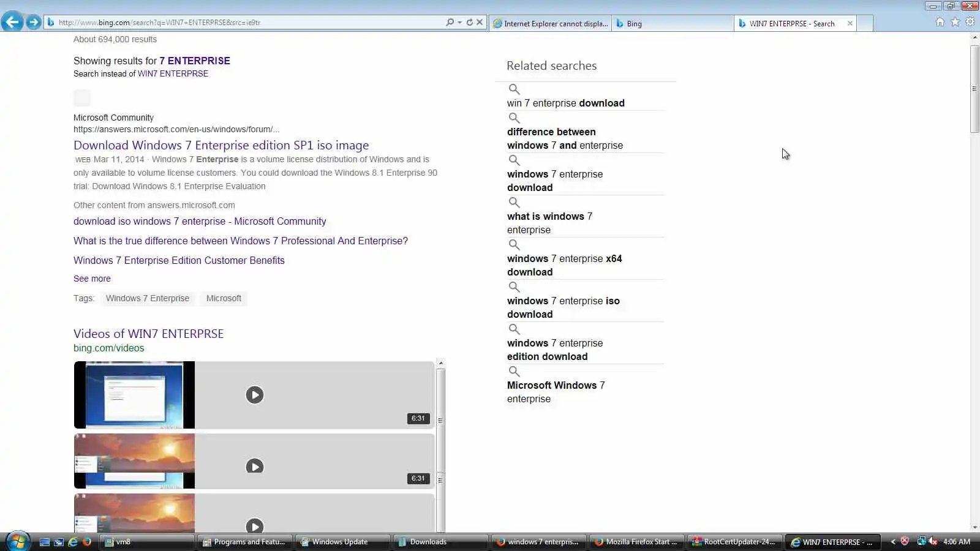
Task: Switch to Downloads taskbar window
Action: point(441,542)
